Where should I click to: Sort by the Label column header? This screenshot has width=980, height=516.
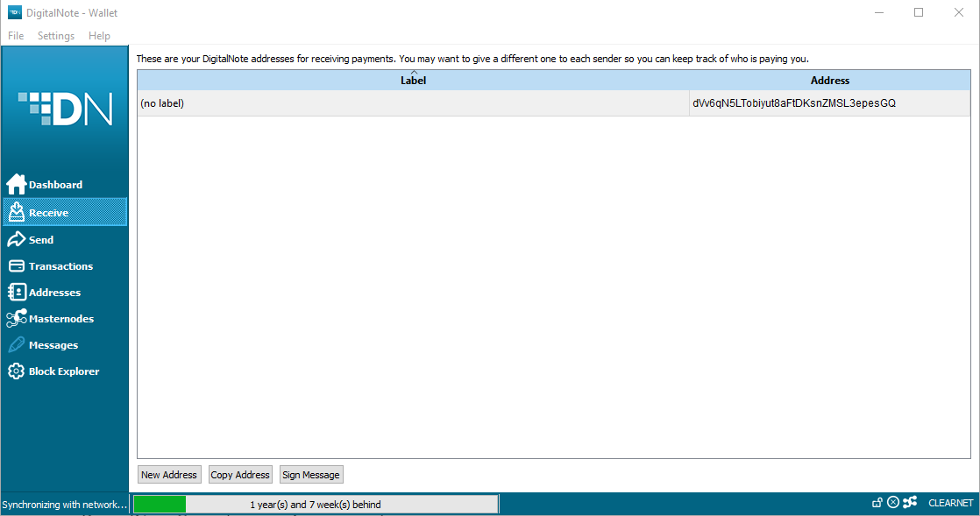(x=413, y=80)
